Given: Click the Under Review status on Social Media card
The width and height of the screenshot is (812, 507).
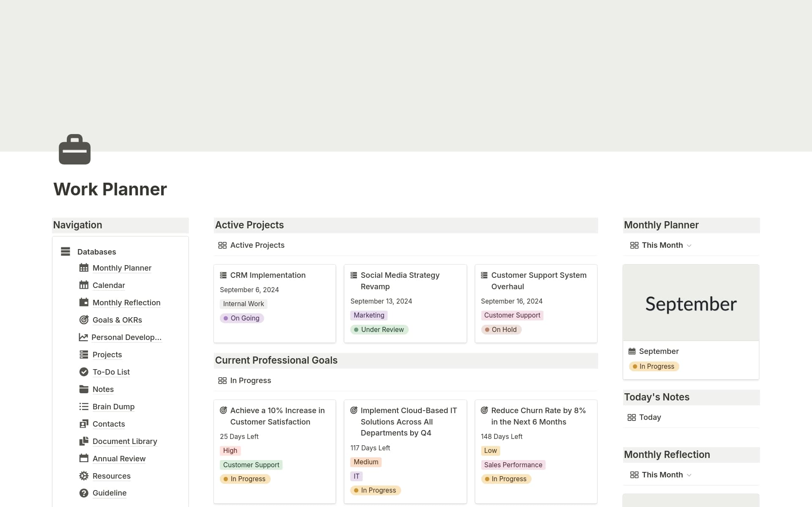Looking at the screenshot, I should pos(379,329).
